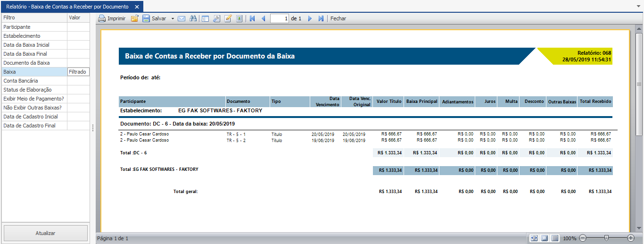
Task: Go to next page arrow
Action: tap(310, 19)
